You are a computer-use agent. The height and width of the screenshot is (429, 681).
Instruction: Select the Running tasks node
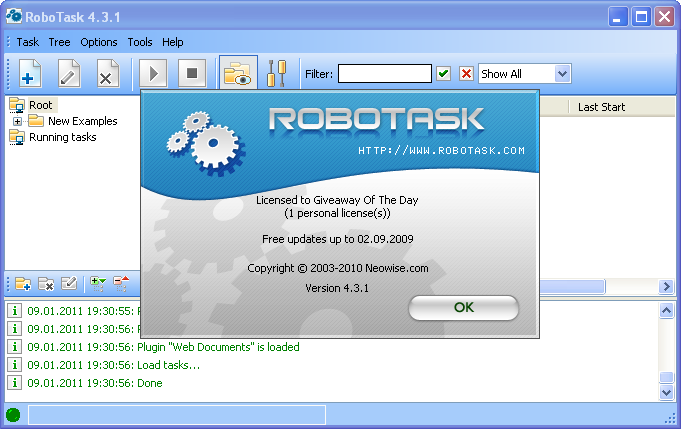tap(63, 137)
